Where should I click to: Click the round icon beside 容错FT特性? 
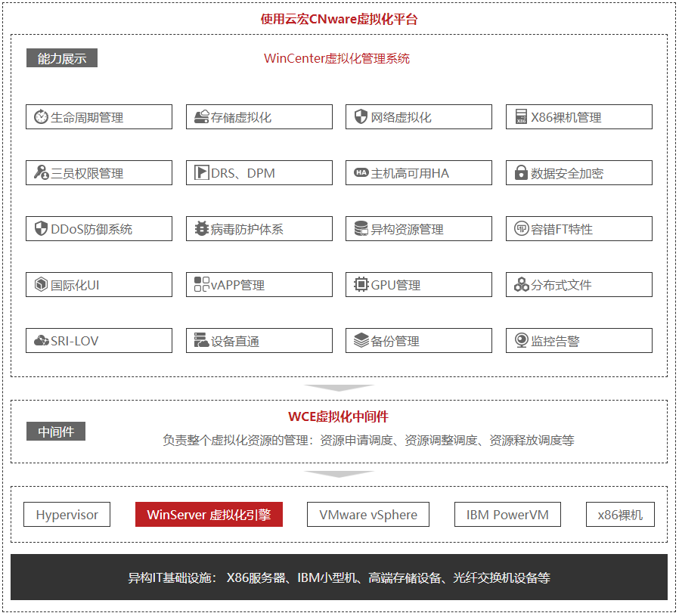click(522, 228)
